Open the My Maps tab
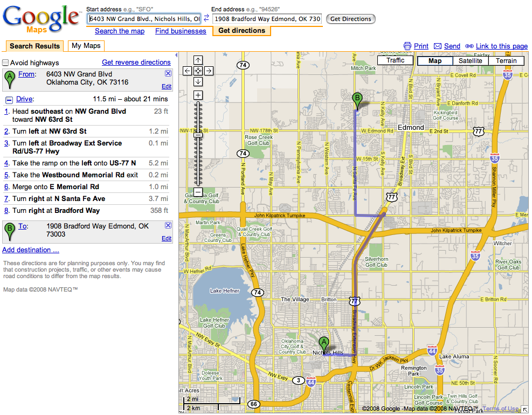532x415 pixels. click(86, 46)
